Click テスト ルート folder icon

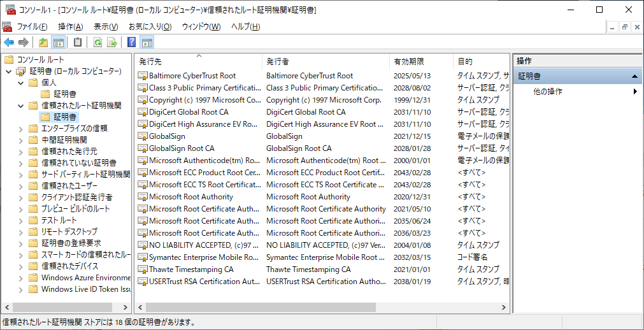(x=33, y=220)
